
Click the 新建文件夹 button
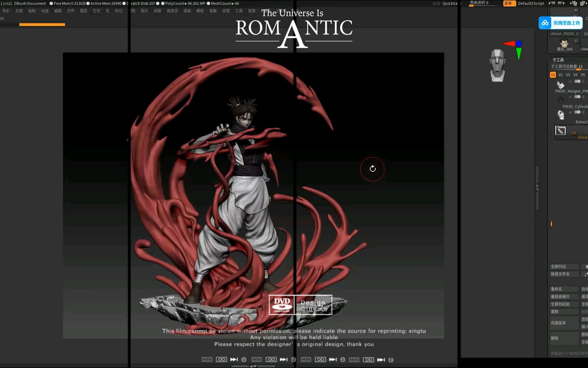(x=565, y=274)
